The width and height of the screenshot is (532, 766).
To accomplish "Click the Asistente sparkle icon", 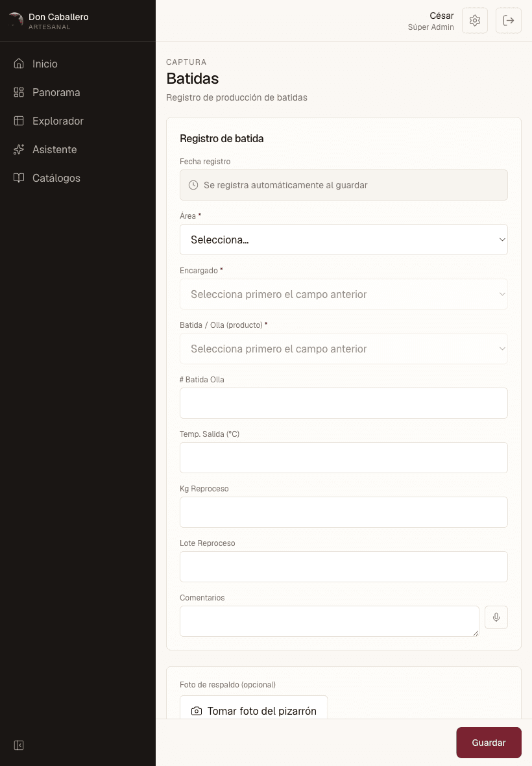I will [x=19, y=149].
